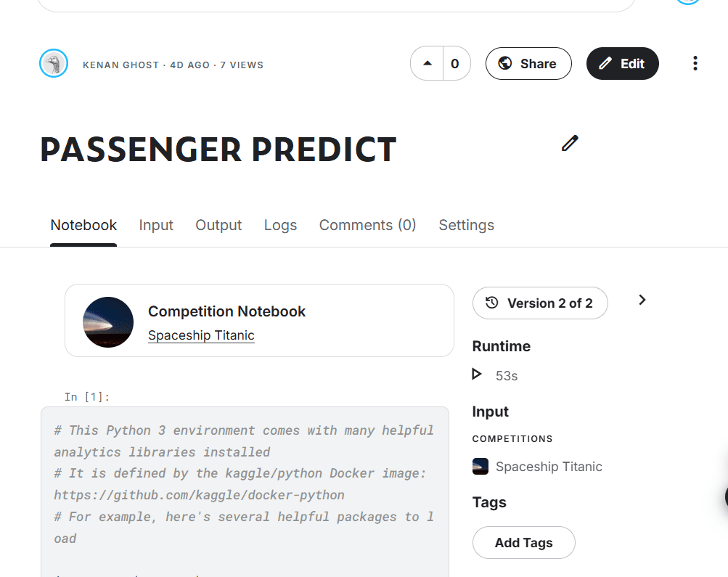The width and height of the screenshot is (728, 577).
Task: Go to the Comments (0) tab
Action: click(367, 225)
